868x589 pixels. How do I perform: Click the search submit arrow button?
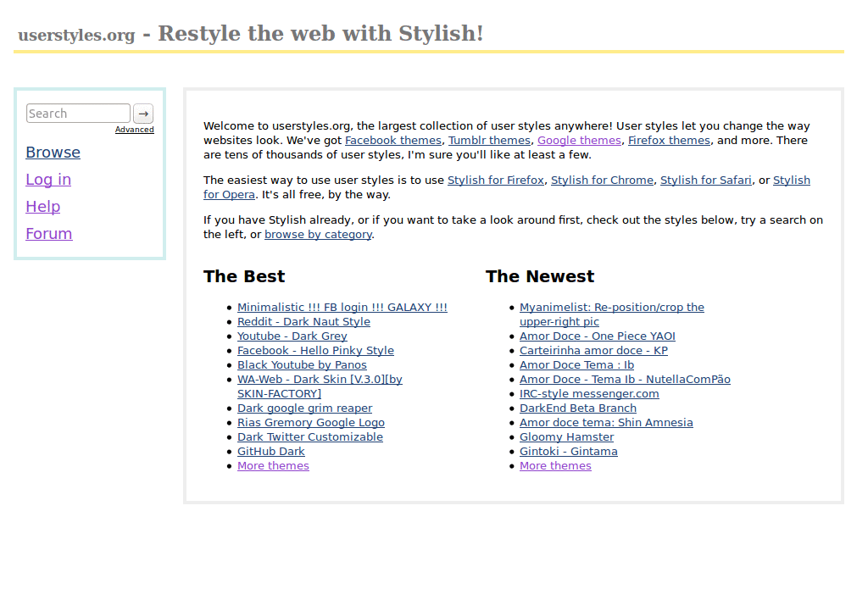pyautogui.click(x=143, y=114)
